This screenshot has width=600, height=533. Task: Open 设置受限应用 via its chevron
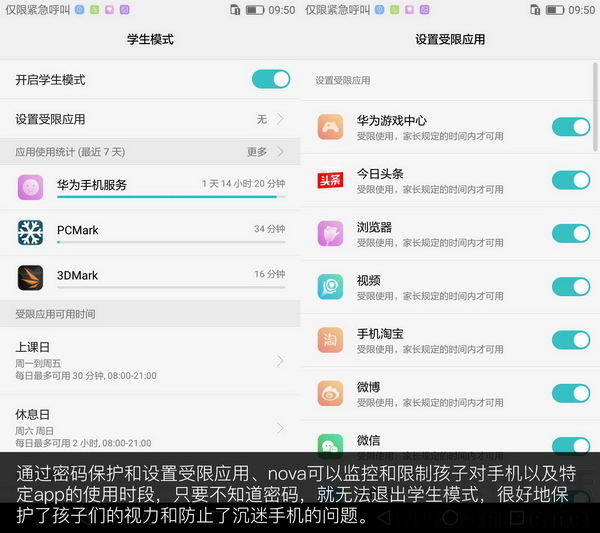click(280, 119)
